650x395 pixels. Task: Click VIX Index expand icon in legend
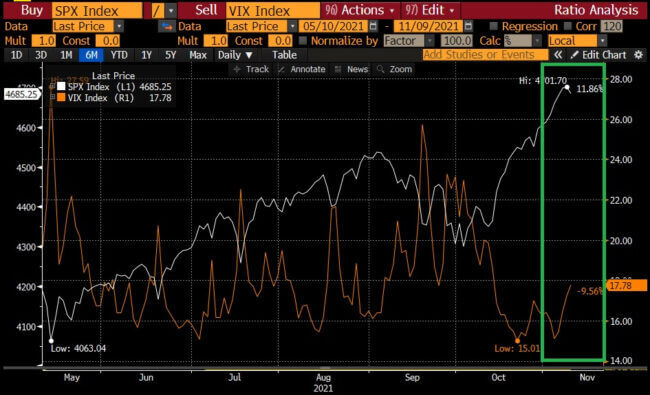point(52,97)
